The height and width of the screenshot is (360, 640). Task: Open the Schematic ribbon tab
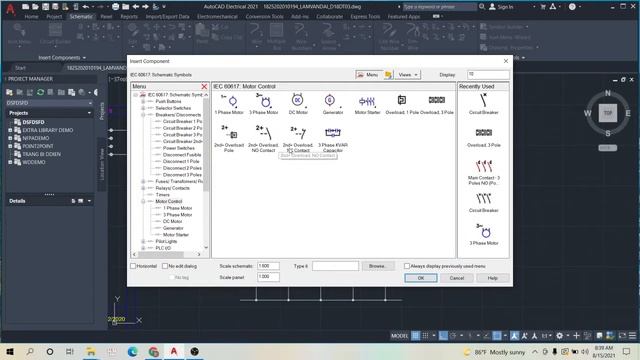[81, 17]
